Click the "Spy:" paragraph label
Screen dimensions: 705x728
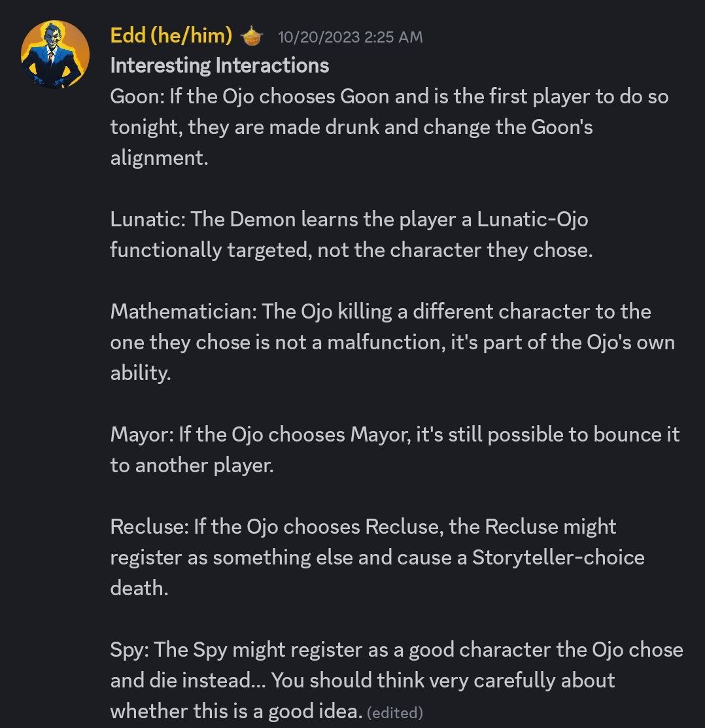[129, 650]
